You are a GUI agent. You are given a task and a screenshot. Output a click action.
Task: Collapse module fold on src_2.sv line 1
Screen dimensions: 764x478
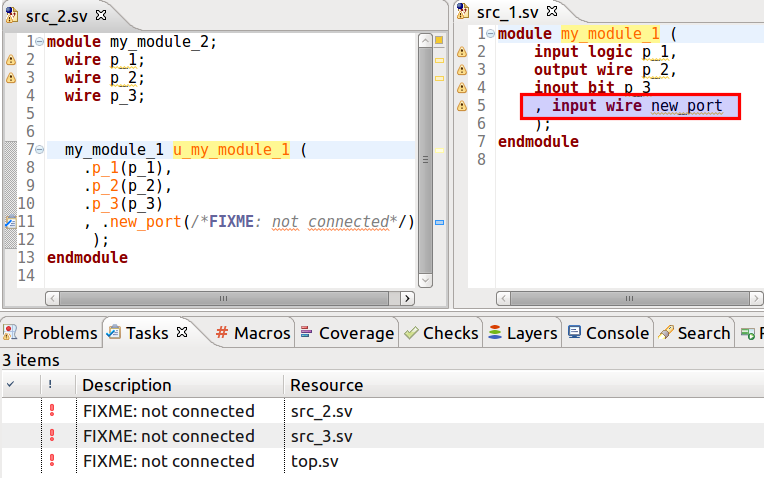[39, 42]
